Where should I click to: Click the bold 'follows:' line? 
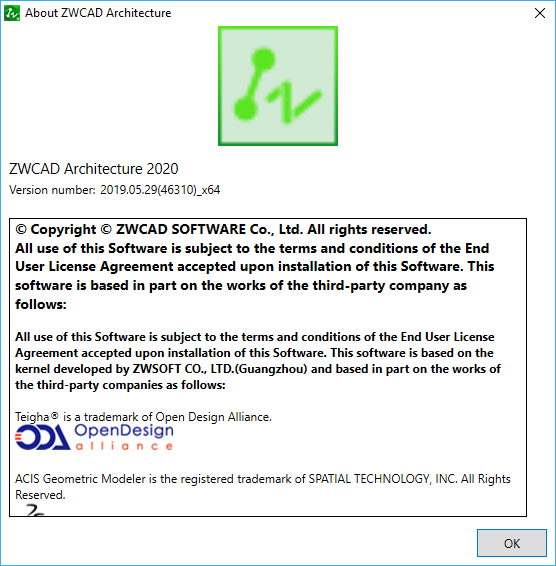[x=41, y=304]
